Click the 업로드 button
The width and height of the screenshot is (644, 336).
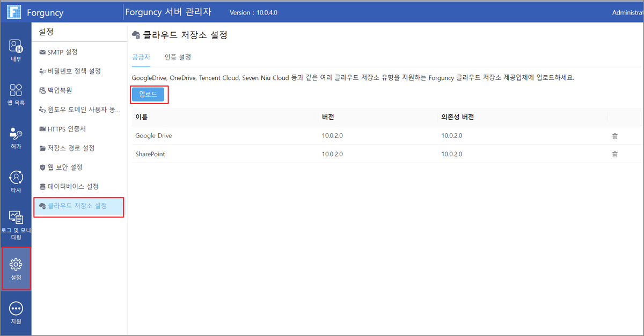click(148, 94)
